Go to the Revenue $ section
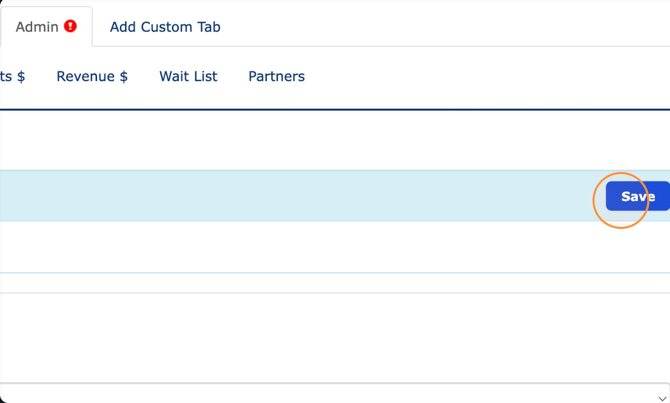This screenshot has height=403, width=670. (x=92, y=76)
